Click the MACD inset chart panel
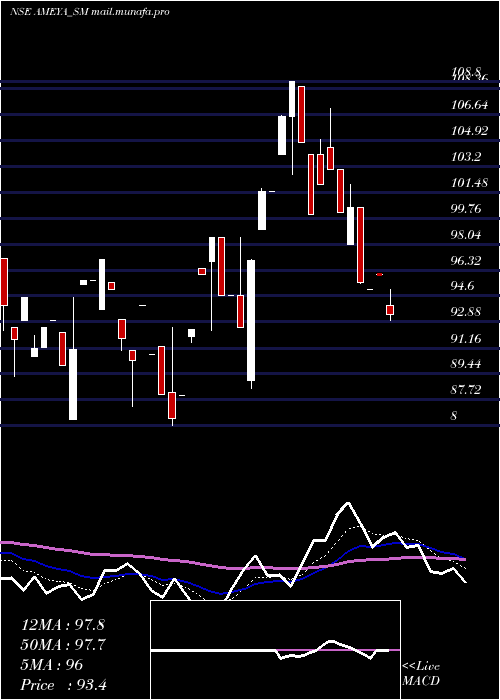 pyautogui.click(x=275, y=650)
